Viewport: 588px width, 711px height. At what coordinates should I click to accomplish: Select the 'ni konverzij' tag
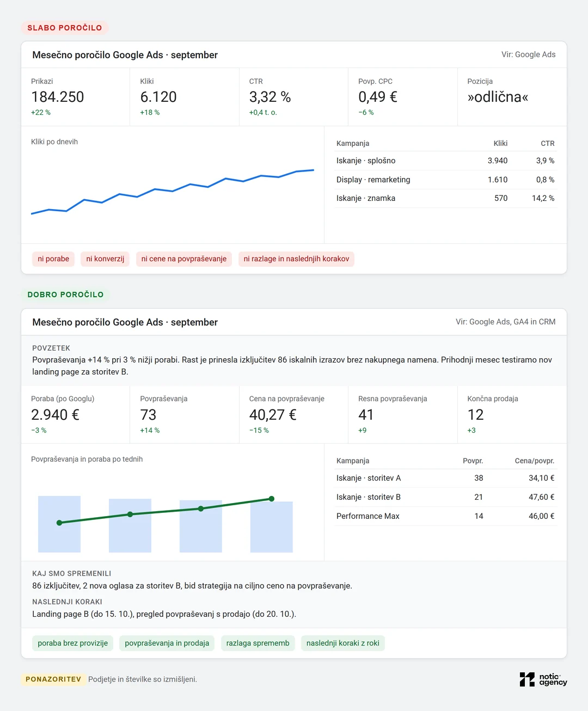tap(105, 259)
